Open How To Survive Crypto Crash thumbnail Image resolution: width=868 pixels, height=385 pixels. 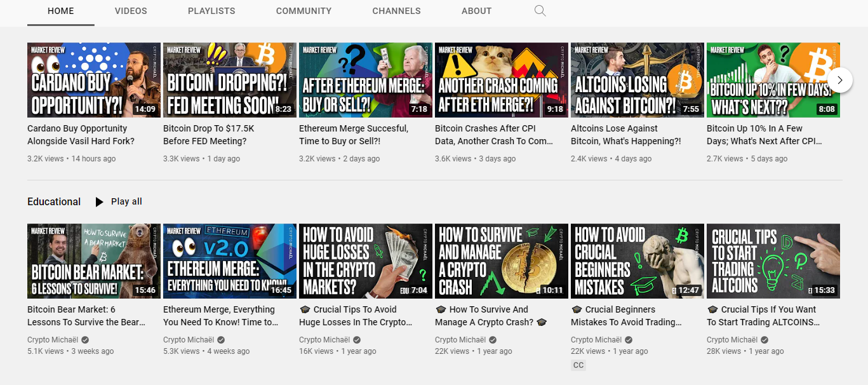pos(502,261)
